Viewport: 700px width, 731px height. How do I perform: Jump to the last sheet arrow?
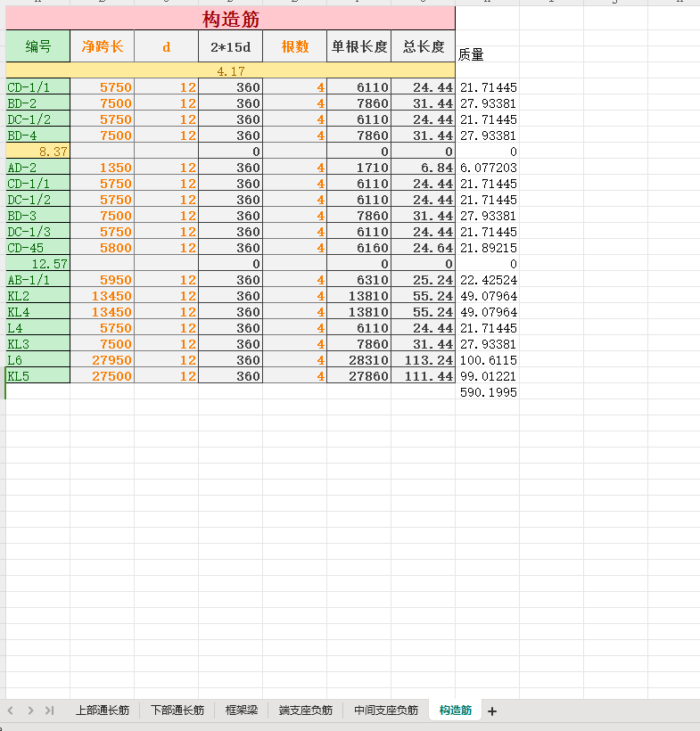tap(49, 710)
